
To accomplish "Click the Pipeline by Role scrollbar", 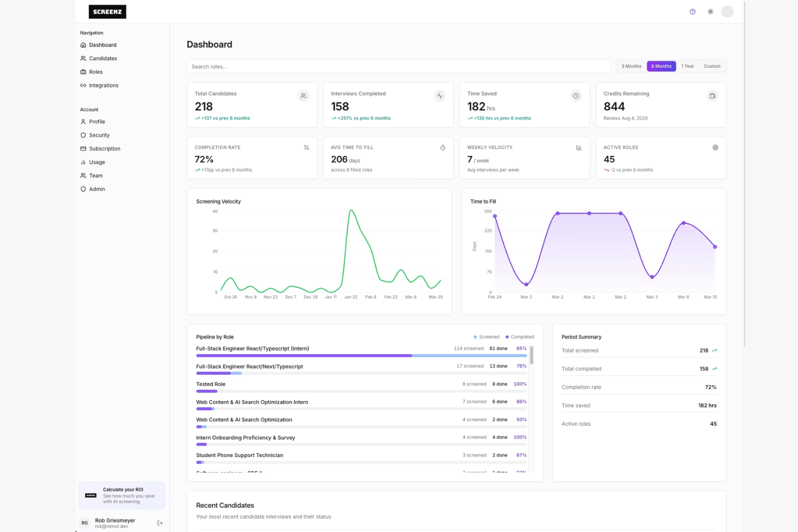I will (x=532, y=356).
